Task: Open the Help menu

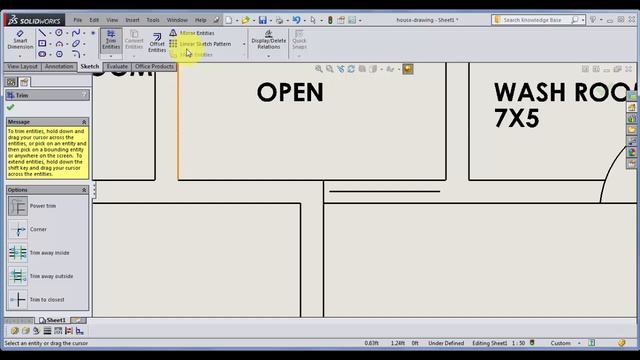Action: pos(200,20)
